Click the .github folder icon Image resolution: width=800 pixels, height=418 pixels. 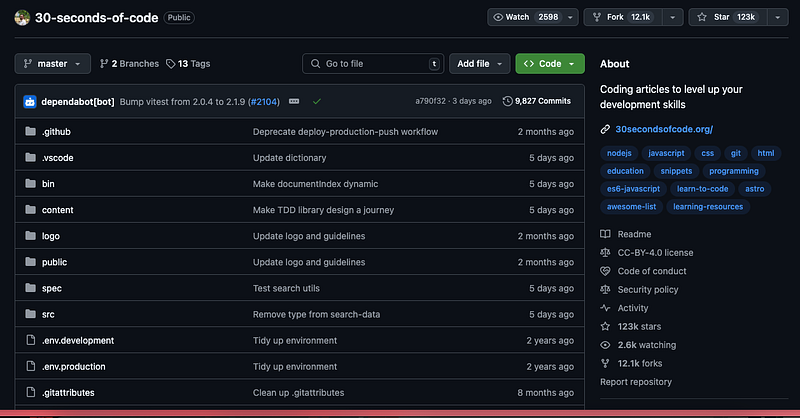pyautogui.click(x=31, y=131)
